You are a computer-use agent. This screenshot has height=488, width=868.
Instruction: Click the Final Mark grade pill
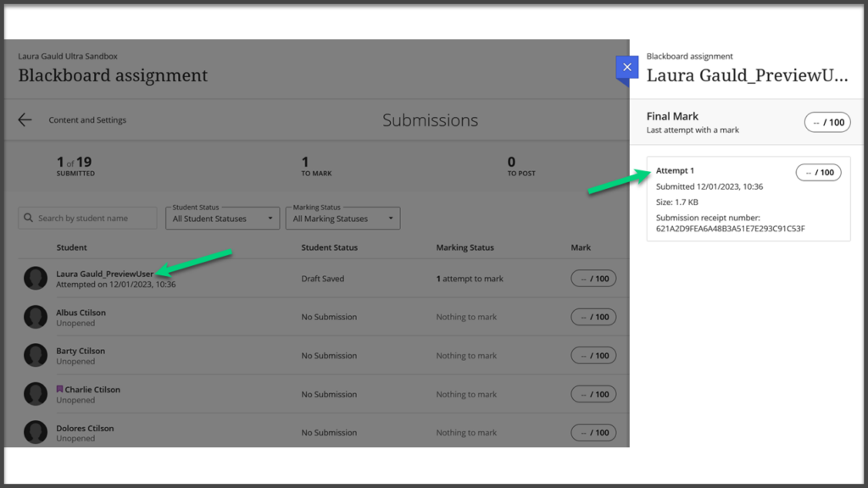tap(827, 122)
